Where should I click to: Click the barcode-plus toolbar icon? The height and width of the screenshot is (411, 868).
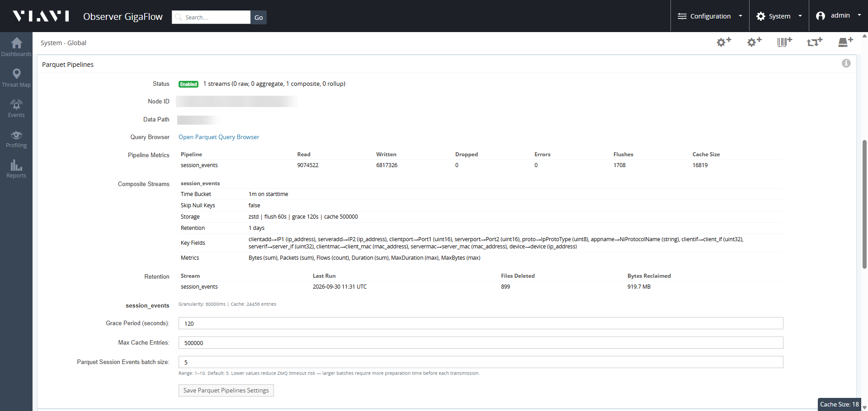pyautogui.click(x=784, y=42)
